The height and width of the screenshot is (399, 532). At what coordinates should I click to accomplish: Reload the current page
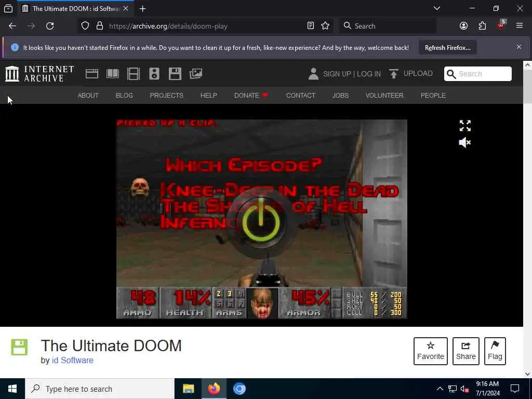[x=50, y=26]
